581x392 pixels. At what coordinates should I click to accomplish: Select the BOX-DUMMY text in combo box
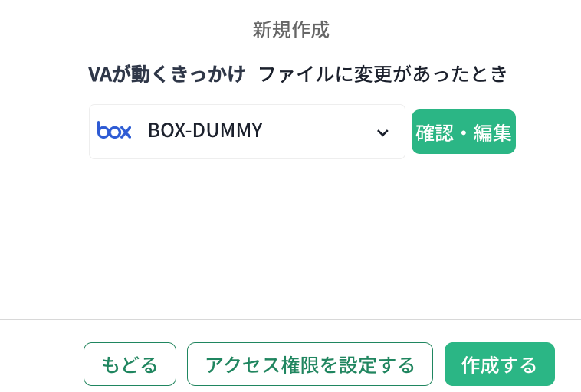coord(205,131)
